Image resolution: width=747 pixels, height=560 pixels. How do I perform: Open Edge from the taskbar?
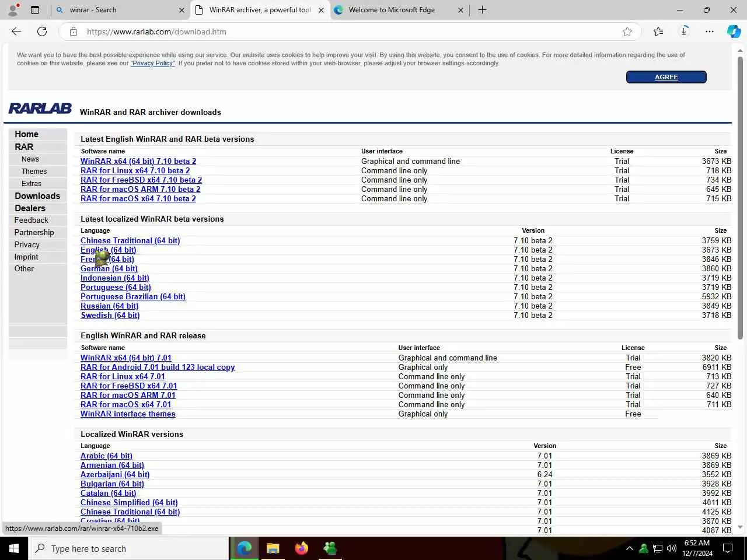(x=245, y=548)
